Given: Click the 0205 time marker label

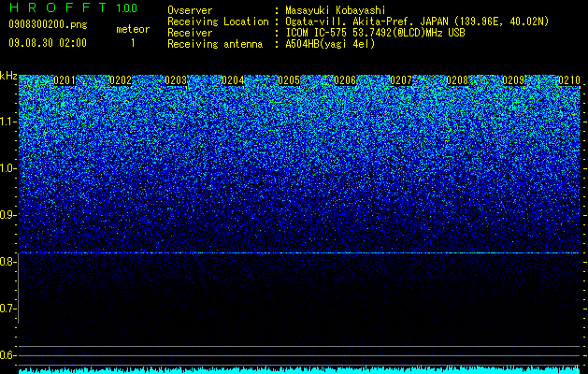Looking at the screenshot, I should tap(289, 80).
